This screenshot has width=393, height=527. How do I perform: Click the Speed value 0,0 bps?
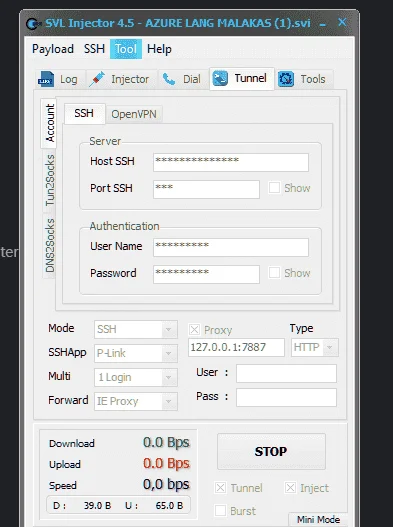(x=166, y=484)
